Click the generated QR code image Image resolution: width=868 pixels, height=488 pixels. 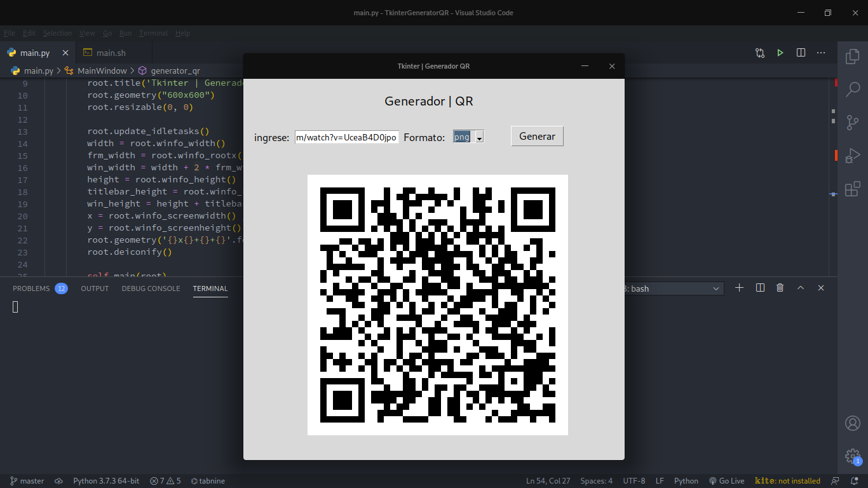pos(438,305)
